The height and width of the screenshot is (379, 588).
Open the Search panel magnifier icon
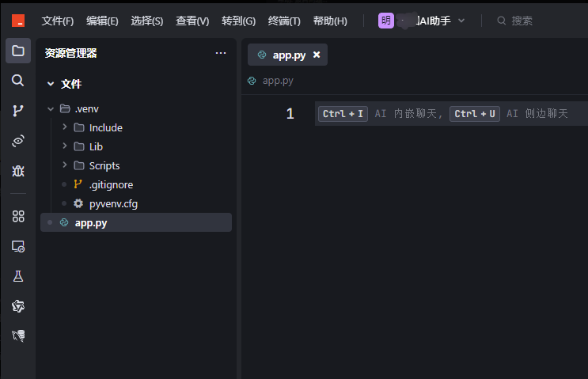click(x=17, y=80)
